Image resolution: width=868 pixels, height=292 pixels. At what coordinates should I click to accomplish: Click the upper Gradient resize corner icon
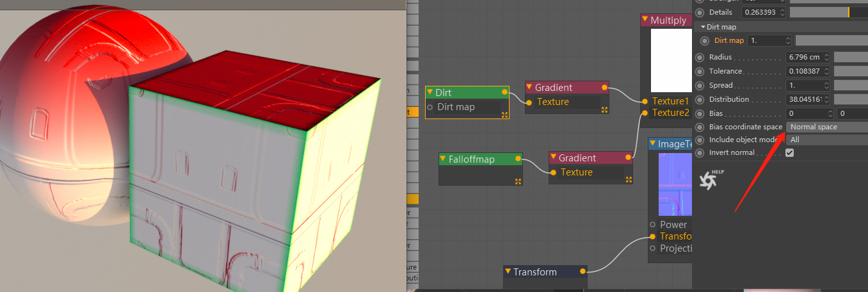tap(604, 110)
